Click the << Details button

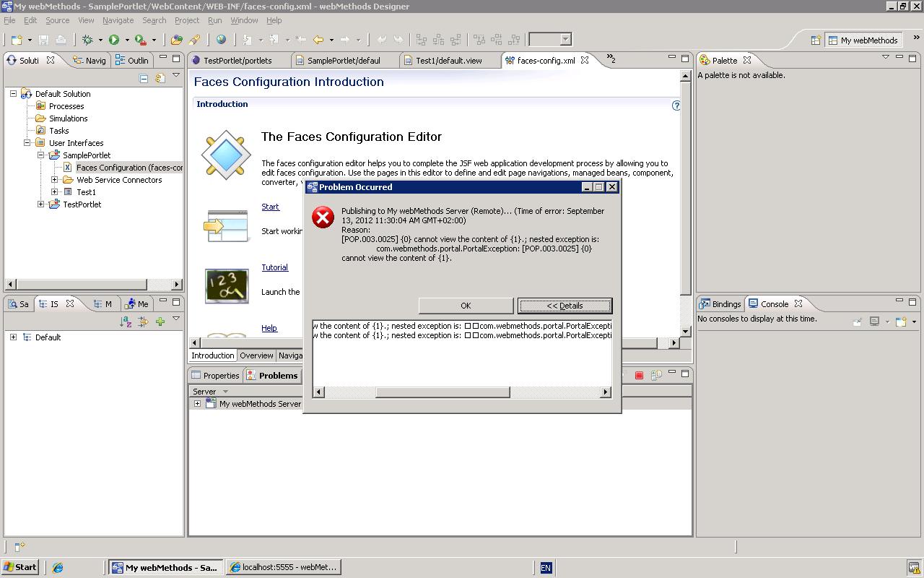(565, 306)
